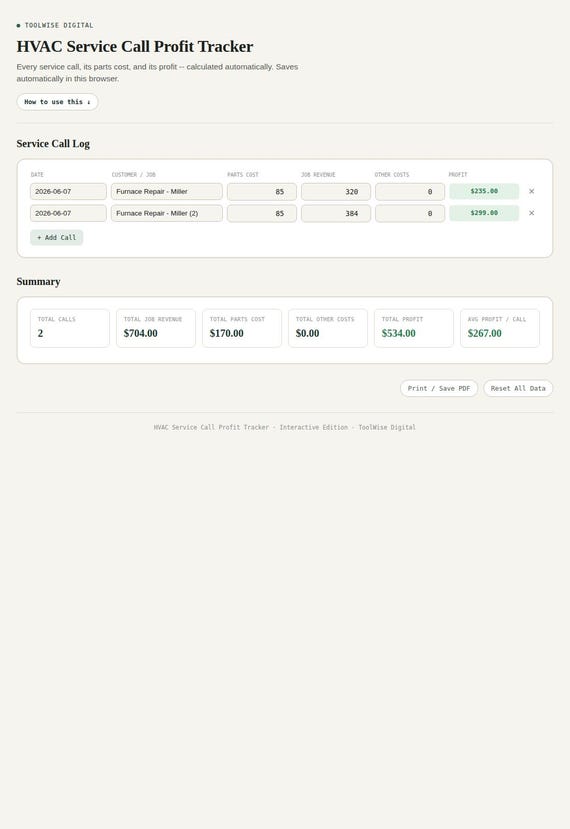Focus other costs field in first row
Viewport: 570px width, 829px height.
tap(410, 191)
